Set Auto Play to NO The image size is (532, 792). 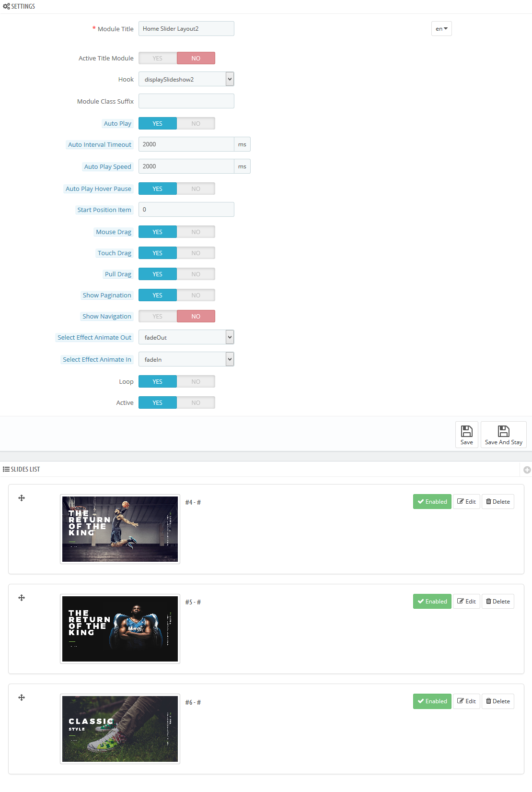(196, 124)
